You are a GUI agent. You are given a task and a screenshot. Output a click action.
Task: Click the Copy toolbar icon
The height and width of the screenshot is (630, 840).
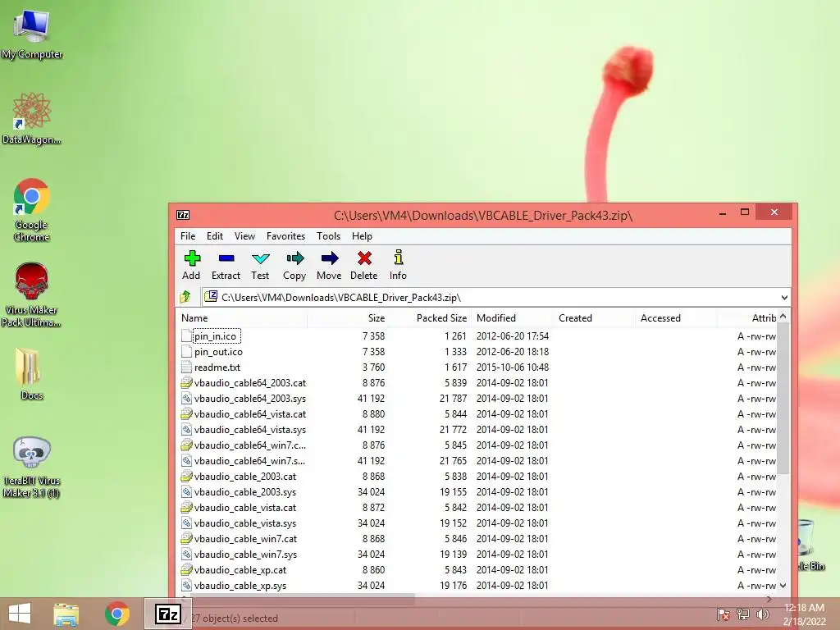click(x=294, y=258)
